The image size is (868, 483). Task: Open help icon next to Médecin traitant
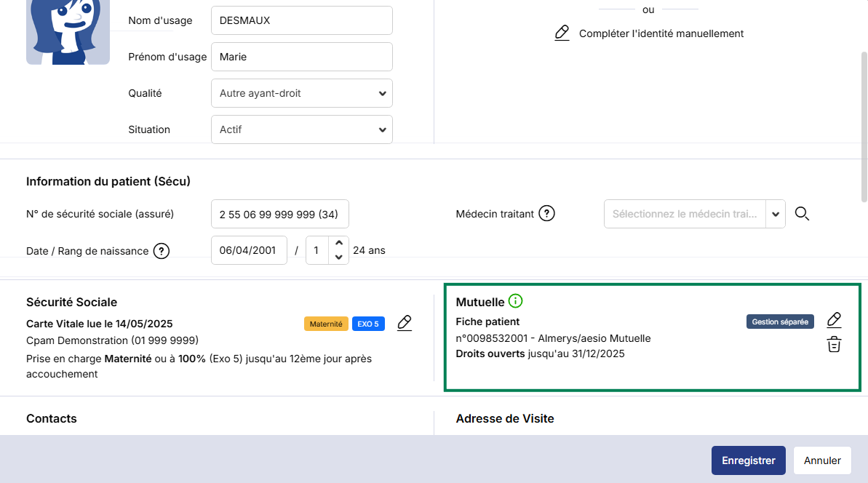pos(546,214)
